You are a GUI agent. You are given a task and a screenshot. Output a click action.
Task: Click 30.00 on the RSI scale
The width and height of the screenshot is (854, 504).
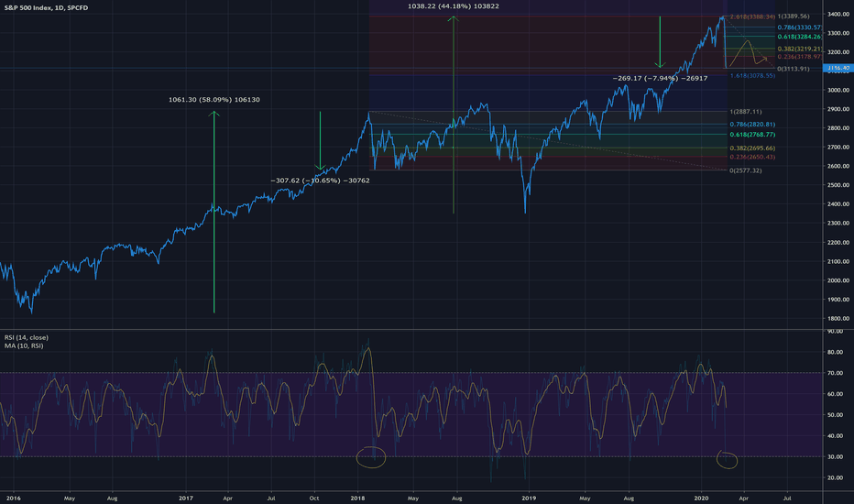pos(835,457)
